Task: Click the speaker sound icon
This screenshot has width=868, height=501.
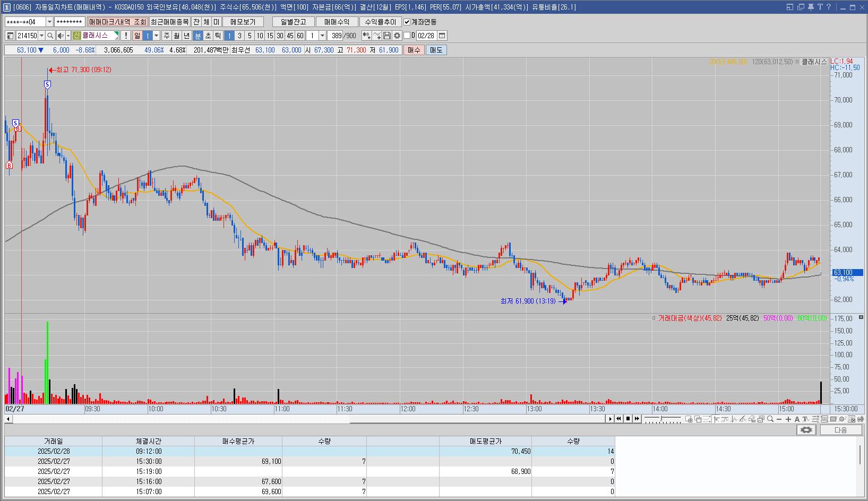Action: point(61,36)
